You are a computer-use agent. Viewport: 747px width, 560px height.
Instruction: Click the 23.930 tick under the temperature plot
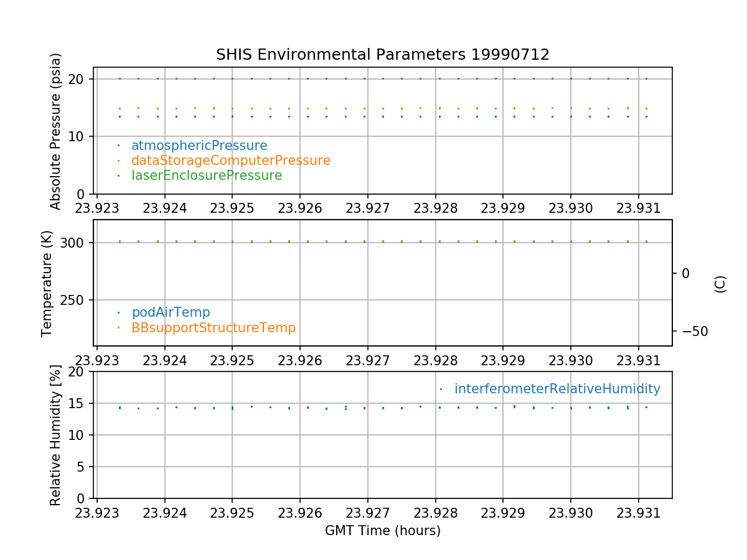571,360
